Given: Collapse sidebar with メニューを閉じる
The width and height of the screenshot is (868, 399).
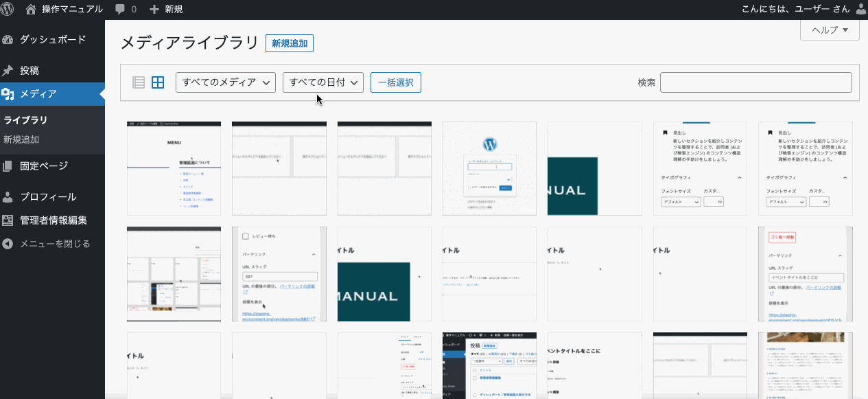Looking at the screenshot, I should (54, 244).
